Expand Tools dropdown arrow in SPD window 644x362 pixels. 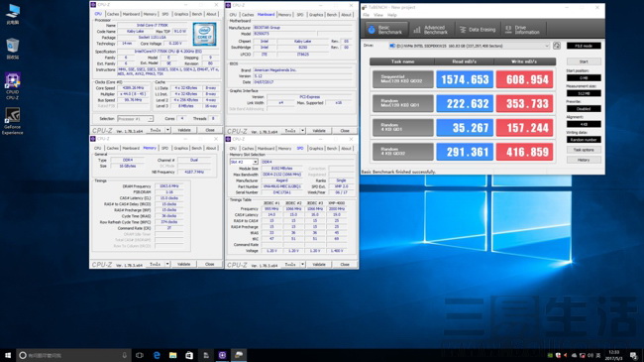pyautogui.click(x=303, y=264)
